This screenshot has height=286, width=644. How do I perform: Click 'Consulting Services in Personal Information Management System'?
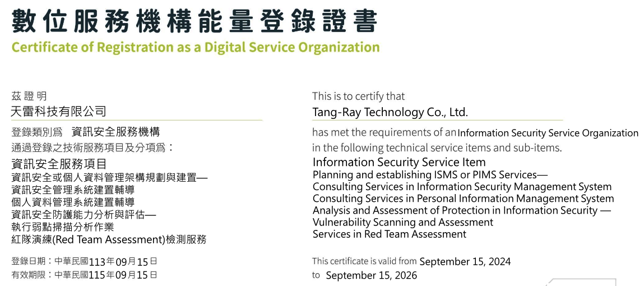(464, 199)
